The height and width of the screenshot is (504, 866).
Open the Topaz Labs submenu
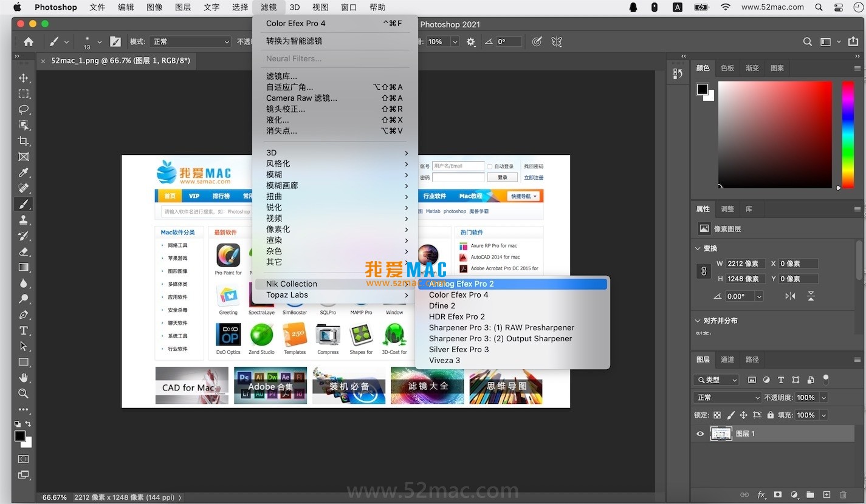(x=335, y=295)
